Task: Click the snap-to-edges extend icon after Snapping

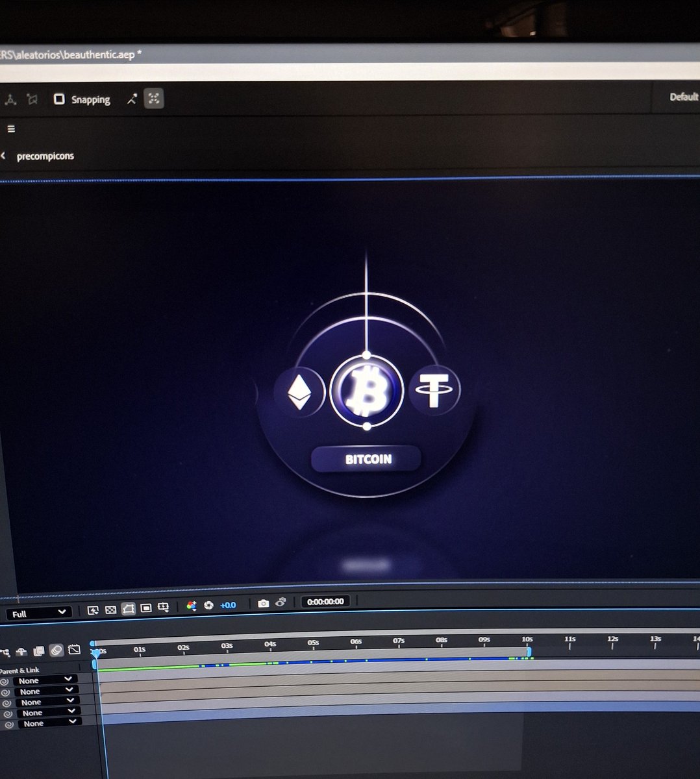Action: pyautogui.click(x=132, y=99)
